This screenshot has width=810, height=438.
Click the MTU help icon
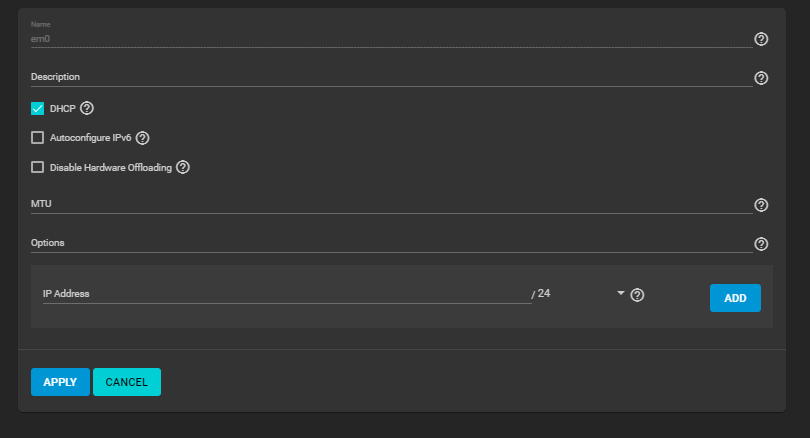761,205
